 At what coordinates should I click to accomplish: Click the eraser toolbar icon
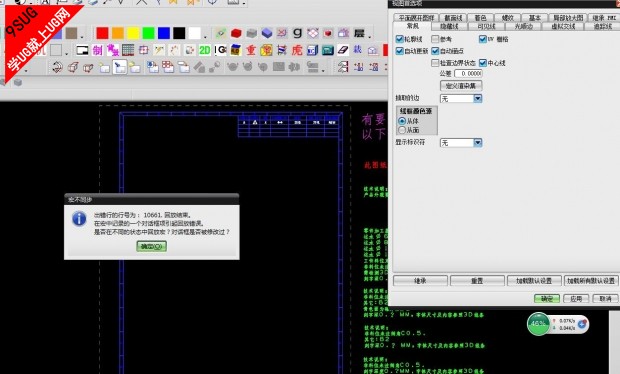tap(343, 50)
